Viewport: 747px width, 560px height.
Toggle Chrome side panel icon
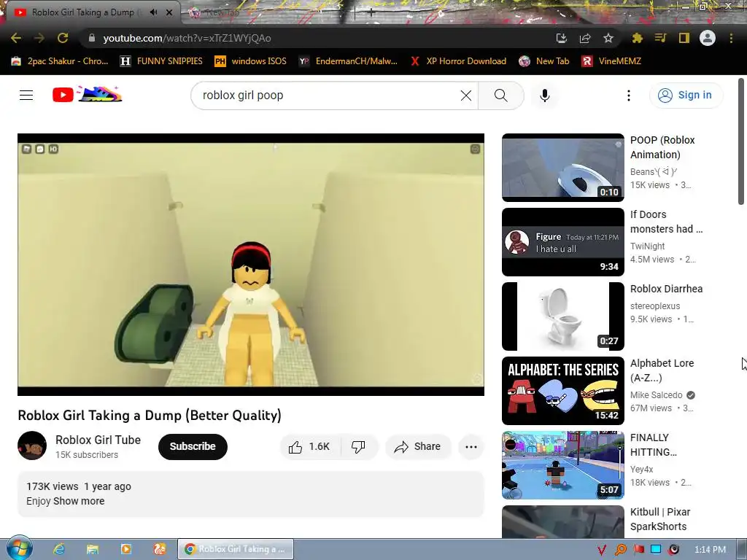click(684, 38)
